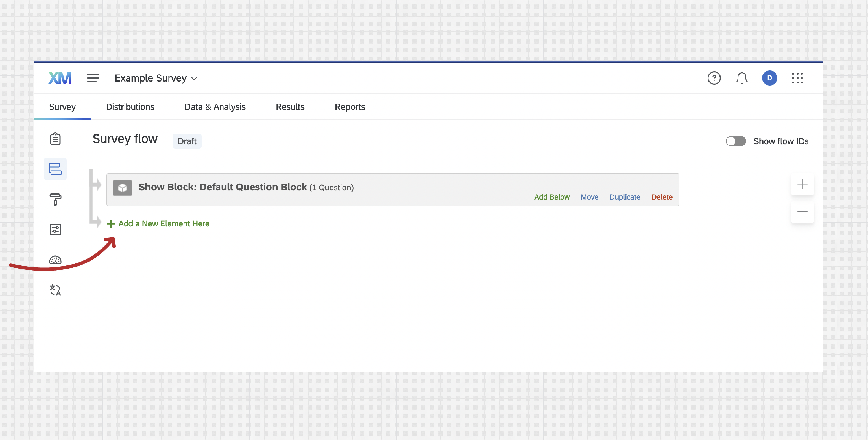This screenshot has height=440, width=868.
Task: Open Survey options sliders icon
Action: pos(55,229)
